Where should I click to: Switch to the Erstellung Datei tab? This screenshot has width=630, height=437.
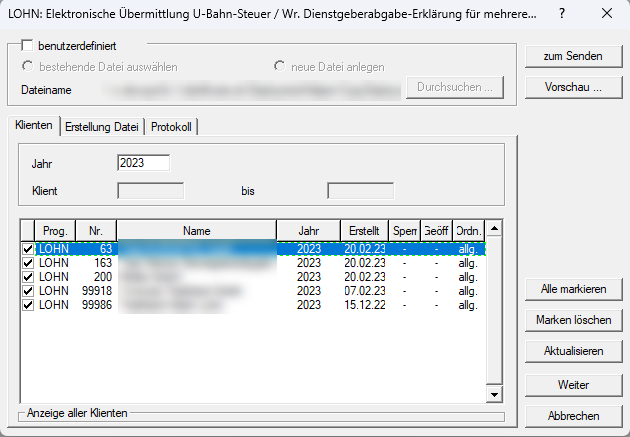[x=103, y=127]
